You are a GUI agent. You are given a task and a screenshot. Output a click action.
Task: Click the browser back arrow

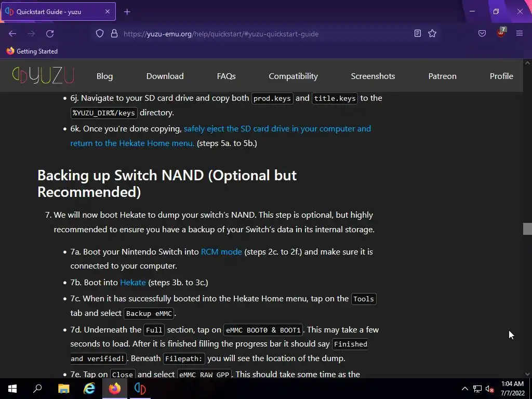click(12, 34)
